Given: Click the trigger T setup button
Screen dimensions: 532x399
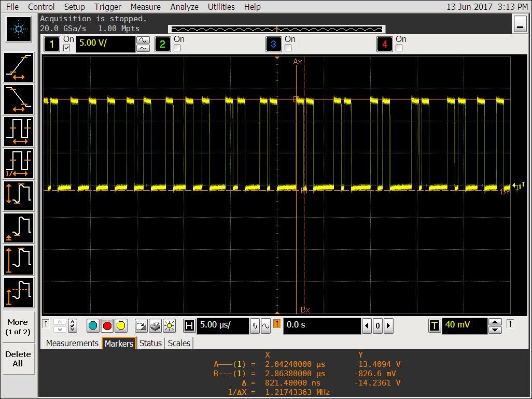Looking at the screenshot, I should click(x=435, y=326).
